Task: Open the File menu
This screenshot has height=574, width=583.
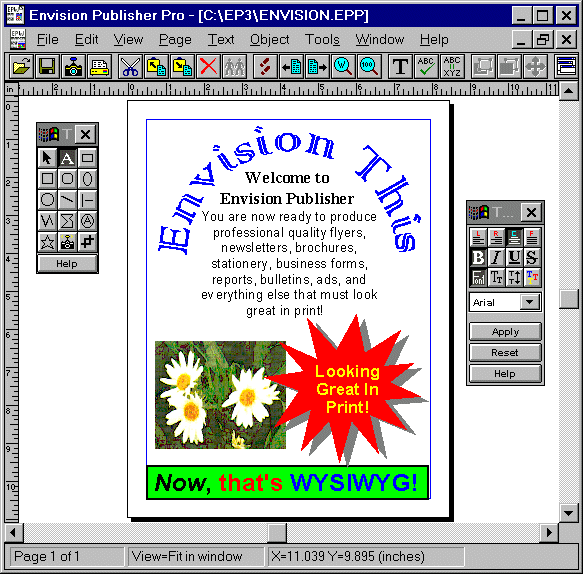Action: point(48,39)
